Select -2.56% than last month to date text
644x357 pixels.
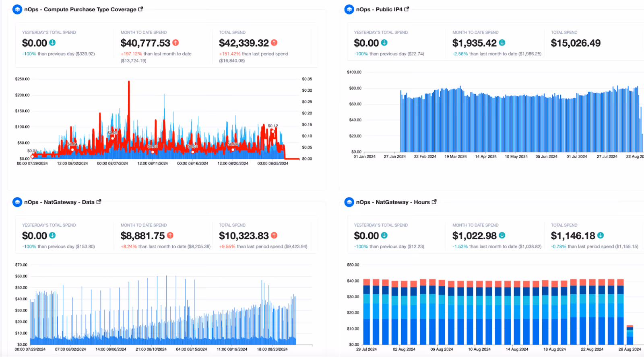(497, 54)
